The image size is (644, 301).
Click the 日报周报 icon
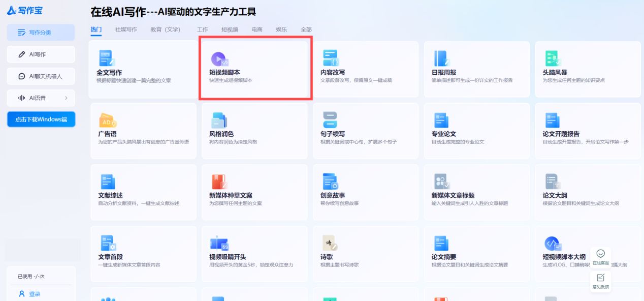(441, 58)
